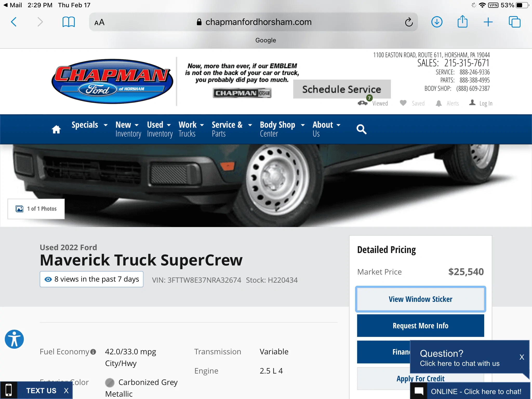
Task: Tap the Wi-Fi icon in status bar
Action: [x=482, y=5]
